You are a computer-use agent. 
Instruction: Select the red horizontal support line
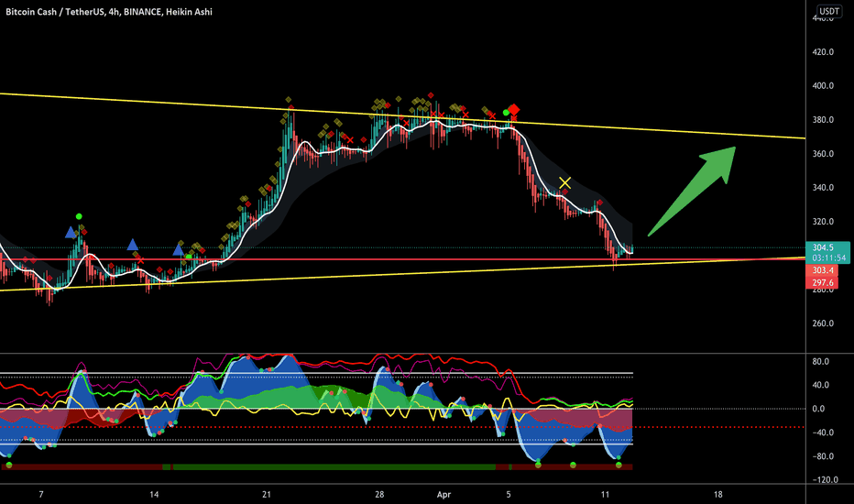tap(402, 259)
